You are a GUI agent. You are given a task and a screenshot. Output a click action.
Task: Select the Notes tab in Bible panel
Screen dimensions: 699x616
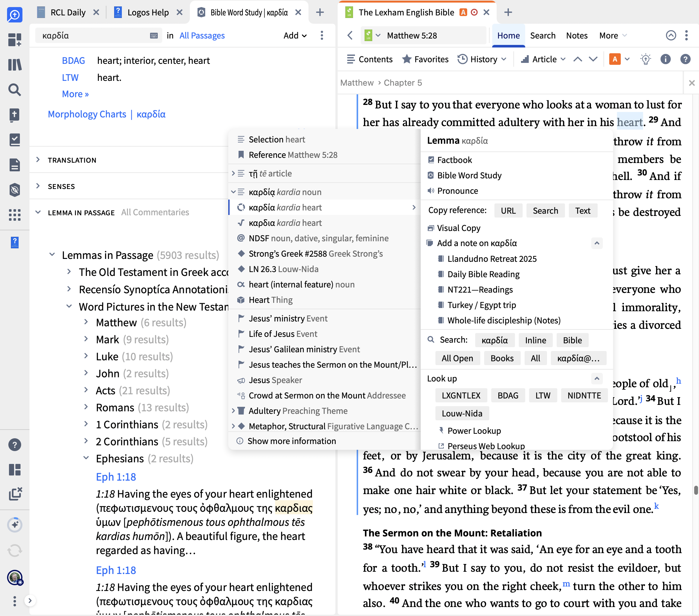577,36
